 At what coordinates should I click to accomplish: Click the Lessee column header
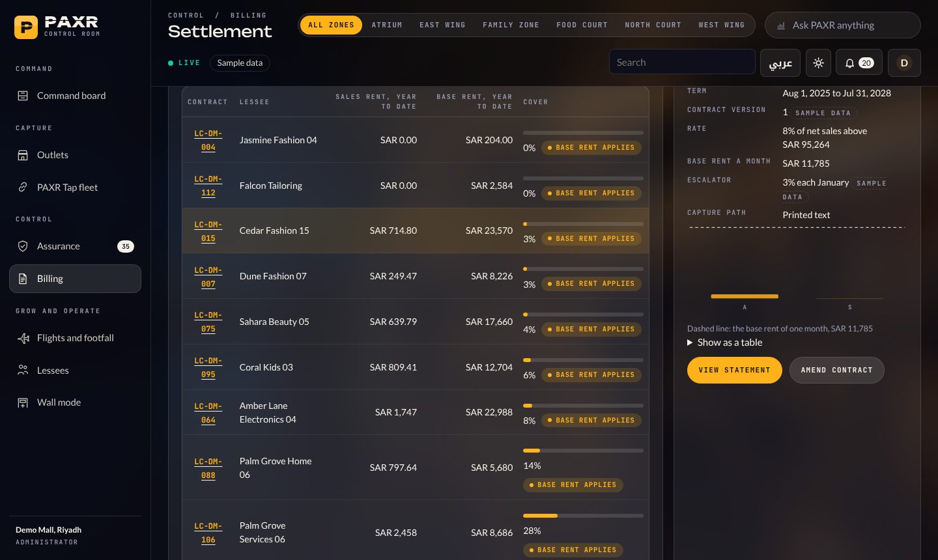point(254,102)
